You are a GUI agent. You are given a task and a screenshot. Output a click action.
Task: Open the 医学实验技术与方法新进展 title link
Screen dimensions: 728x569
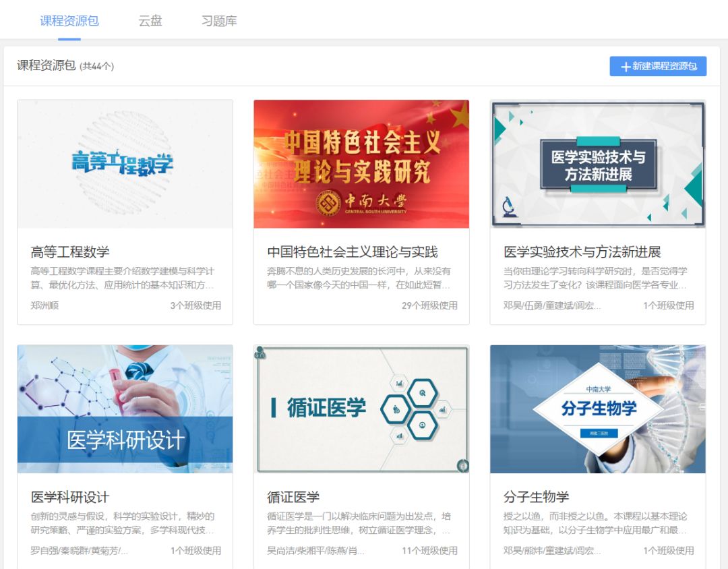(x=582, y=252)
